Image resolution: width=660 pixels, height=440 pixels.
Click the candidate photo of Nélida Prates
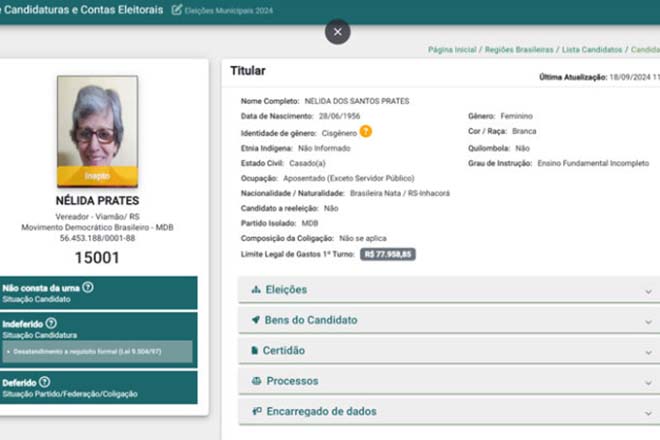tap(98, 131)
